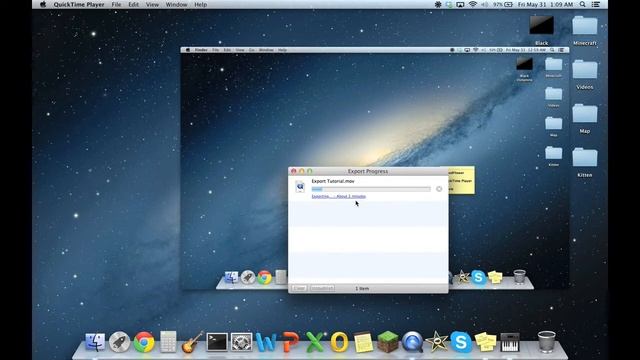640x360 pixels.
Task: Click Skype icon in the recorded video's dock
Action: tap(478, 278)
